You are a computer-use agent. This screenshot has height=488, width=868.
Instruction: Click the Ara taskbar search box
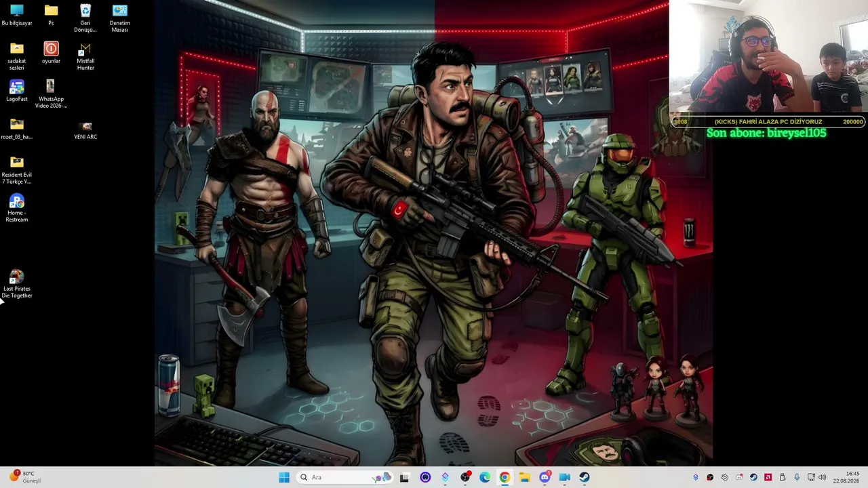pos(344,477)
